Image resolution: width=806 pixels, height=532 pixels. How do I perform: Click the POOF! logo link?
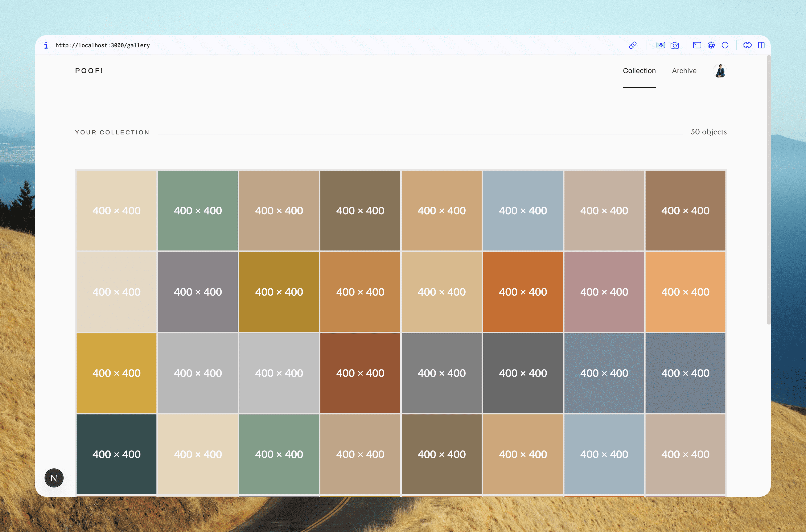(x=89, y=71)
